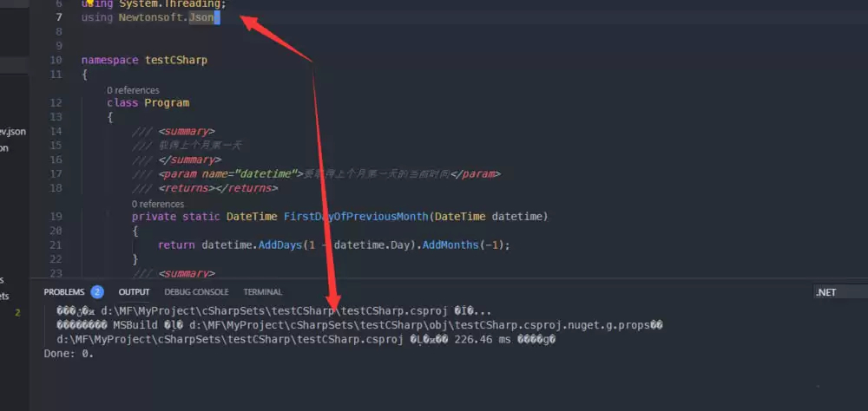Click the Program class name

tap(167, 102)
